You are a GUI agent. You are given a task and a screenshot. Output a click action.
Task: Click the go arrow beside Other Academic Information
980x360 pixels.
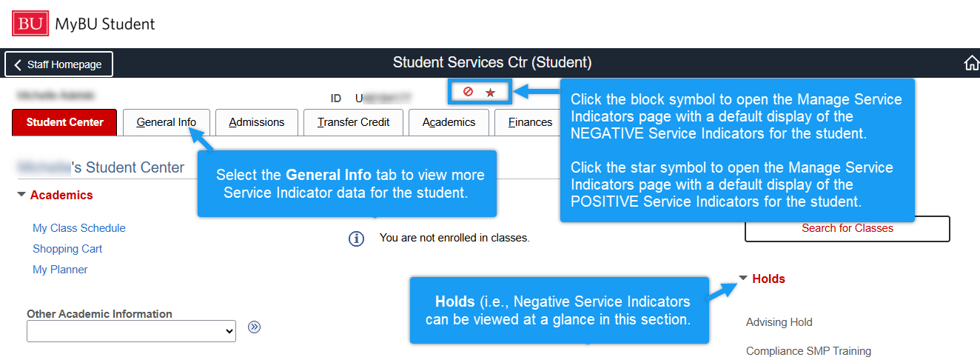[255, 327]
